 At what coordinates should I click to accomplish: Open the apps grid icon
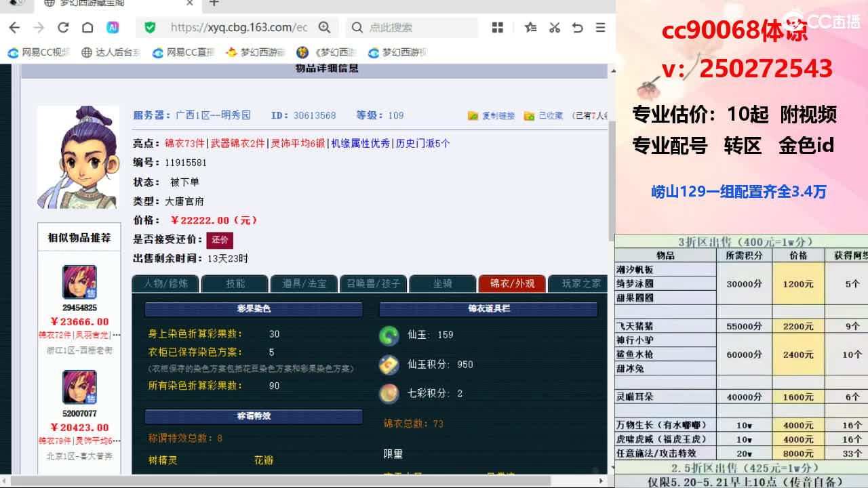pyautogui.click(x=498, y=27)
